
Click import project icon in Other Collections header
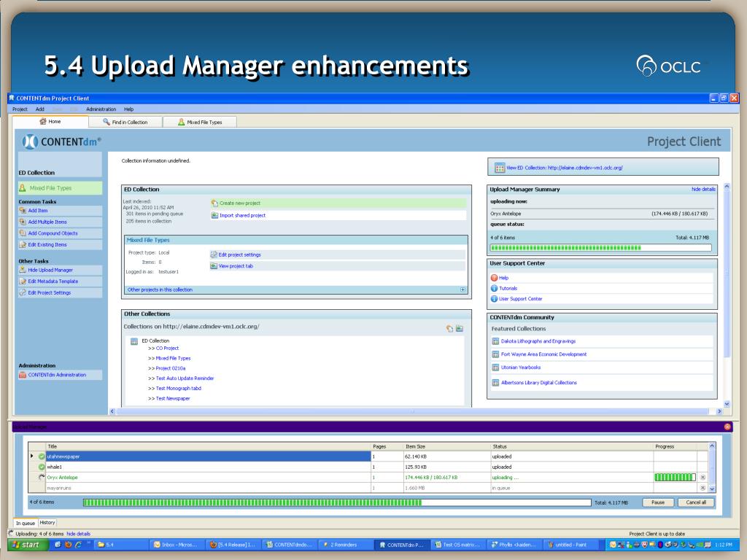point(460,329)
